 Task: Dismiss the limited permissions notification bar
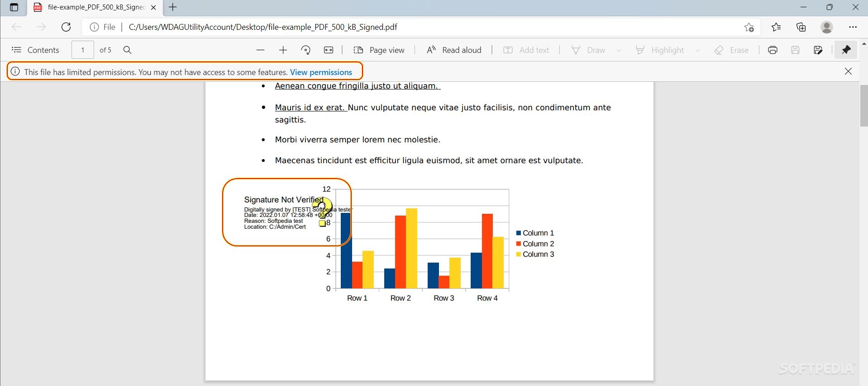tap(849, 71)
